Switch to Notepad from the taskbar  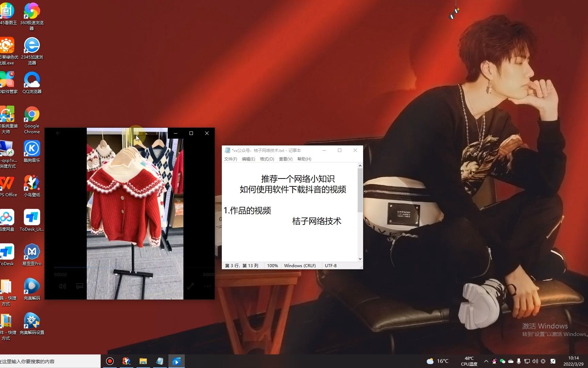pyautogui.click(x=160, y=361)
